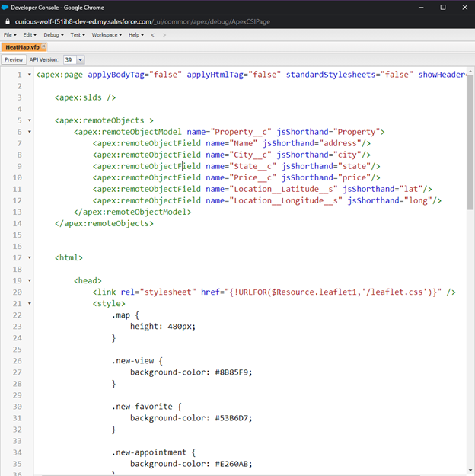Viewport: 475px width, 476px height.
Task: Click "Location__Longitude__s" on line 12
Action: point(285,200)
